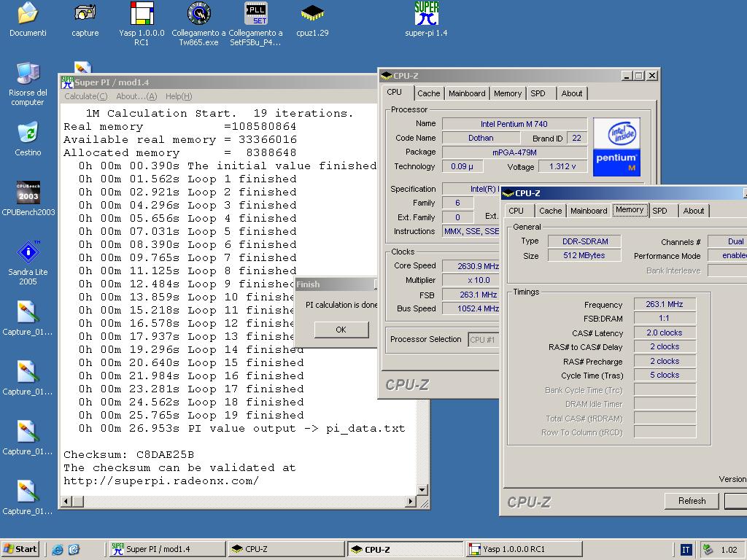This screenshot has height=560, width=747.
Task: Open Processor Selection CPU #1 dropdown
Action: coord(483,340)
